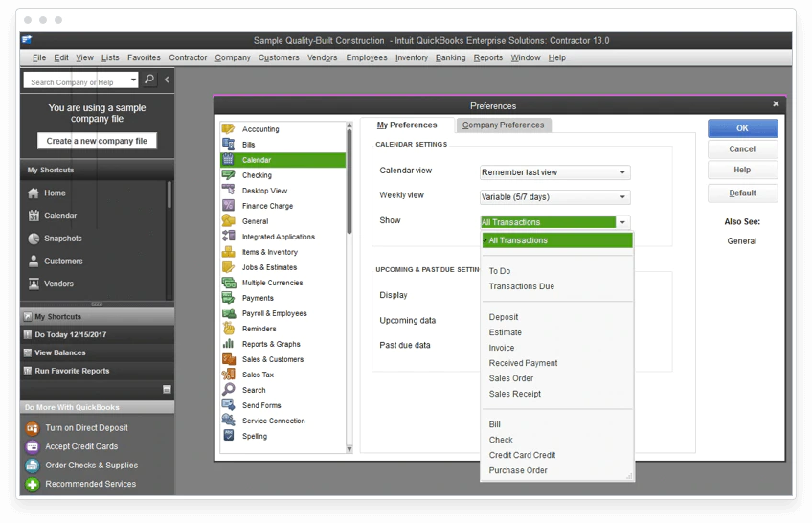Pick Purchase Order from Show list

click(518, 470)
